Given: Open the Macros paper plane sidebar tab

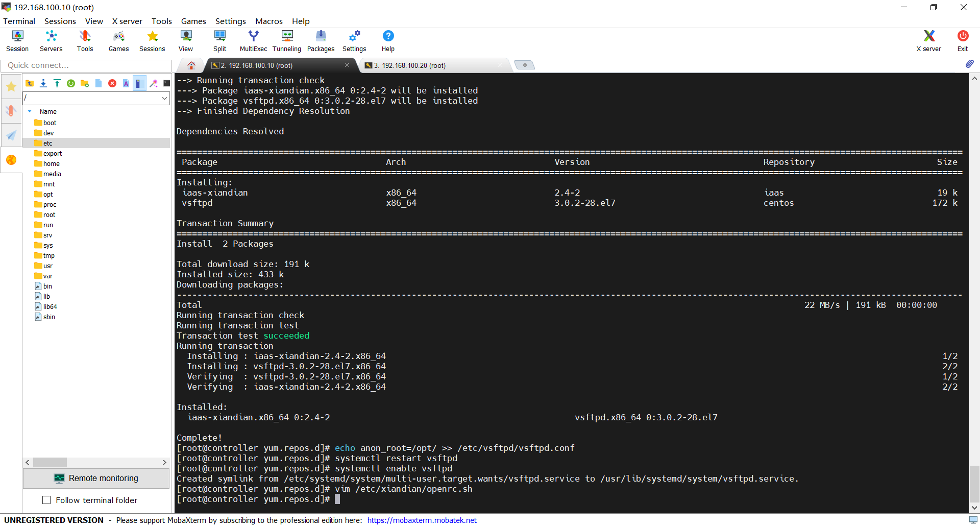Looking at the screenshot, I should pyautogui.click(x=11, y=135).
